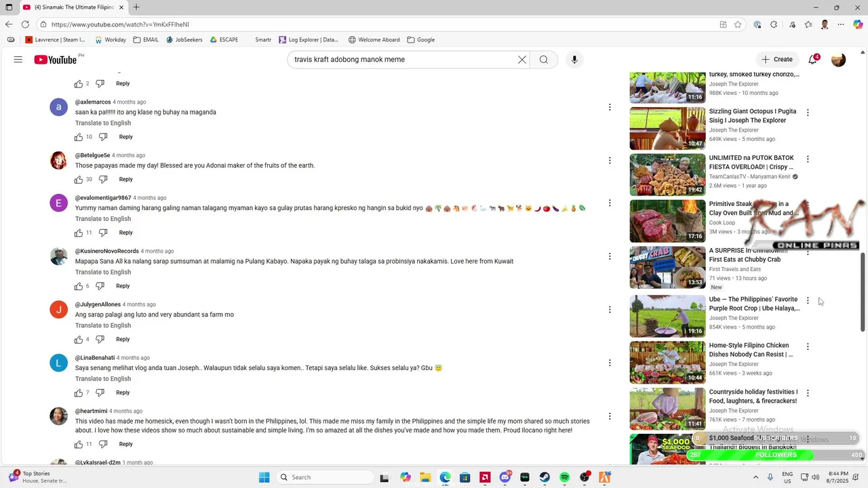868x488 pixels.
Task: Open options menu for @Betelgue5e comment
Action: pyautogui.click(x=610, y=161)
